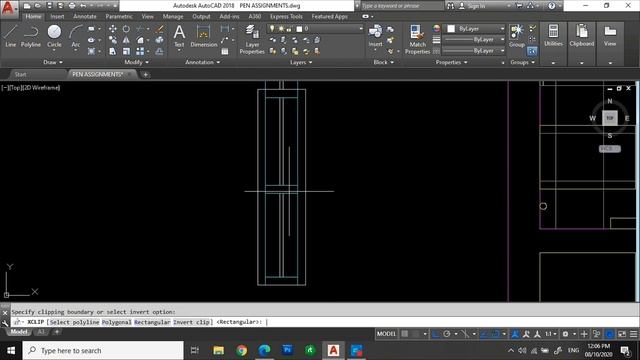Select the Circle tool

pos(54,36)
